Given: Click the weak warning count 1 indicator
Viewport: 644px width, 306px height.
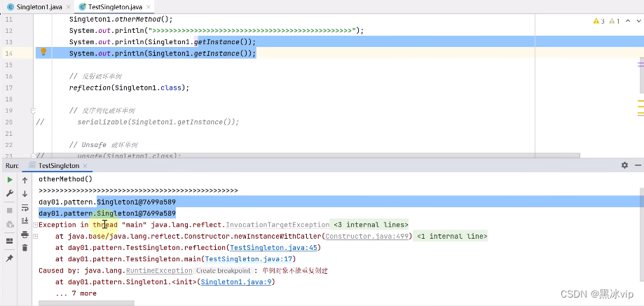Looking at the screenshot, I should [614, 21].
